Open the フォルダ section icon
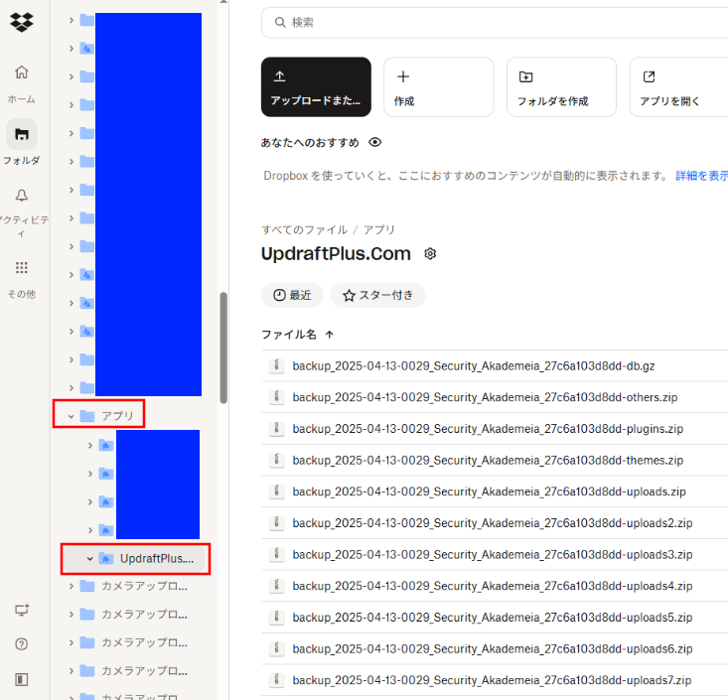 click(x=22, y=134)
